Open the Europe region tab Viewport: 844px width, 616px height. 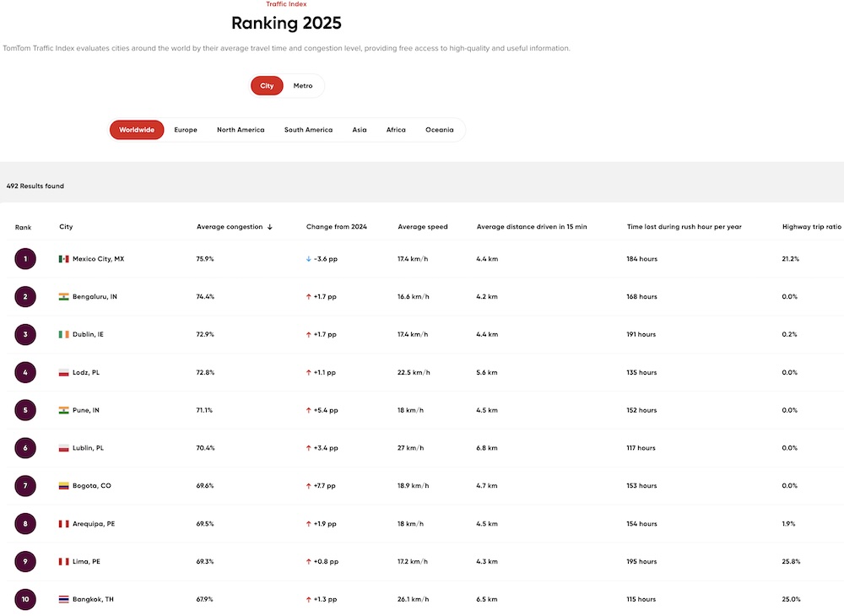[186, 130]
